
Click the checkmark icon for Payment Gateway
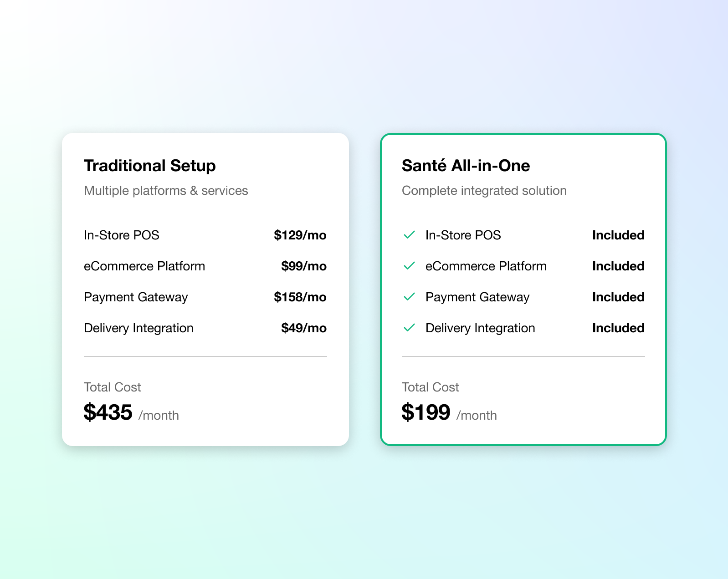(409, 297)
